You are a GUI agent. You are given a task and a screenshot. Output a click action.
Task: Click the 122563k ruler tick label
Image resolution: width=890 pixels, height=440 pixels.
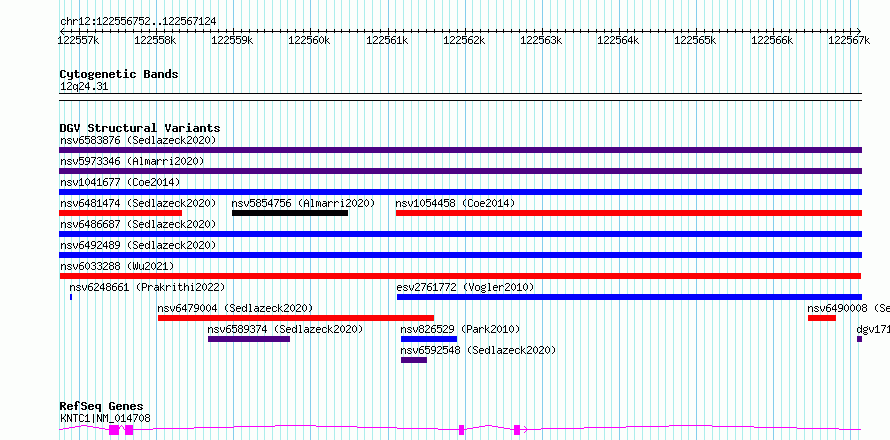(541, 40)
